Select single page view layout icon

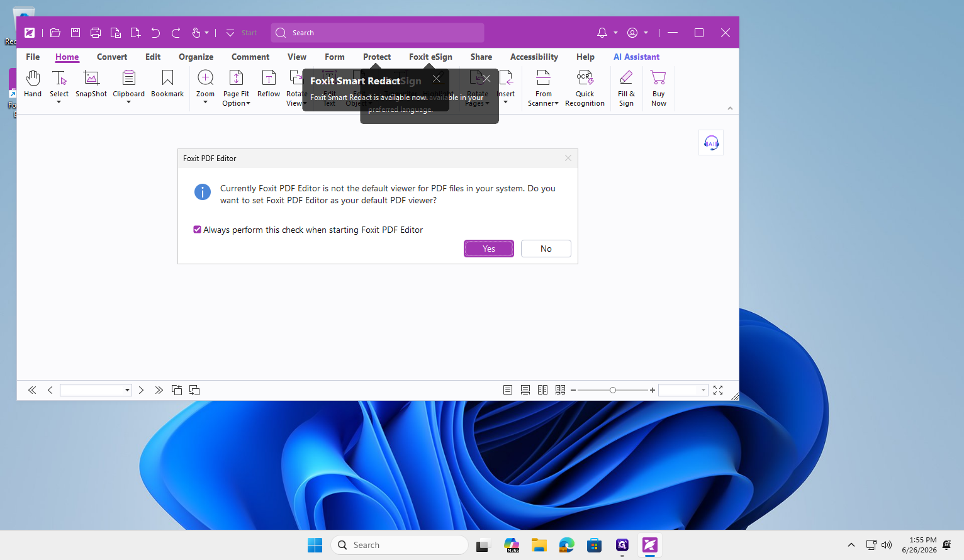[x=508, y=390]
